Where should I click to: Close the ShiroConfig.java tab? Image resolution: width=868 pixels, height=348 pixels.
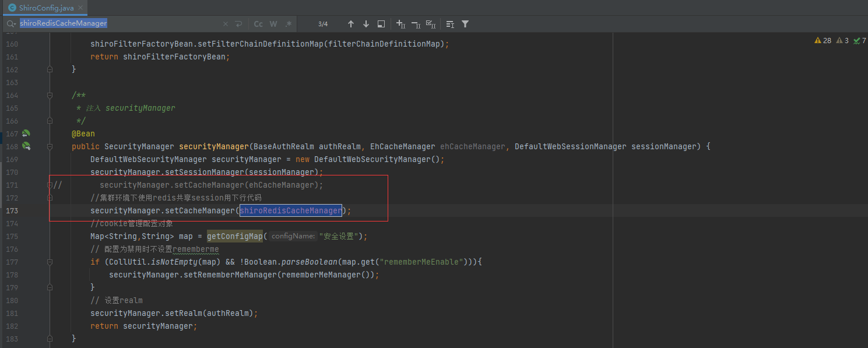80,8
